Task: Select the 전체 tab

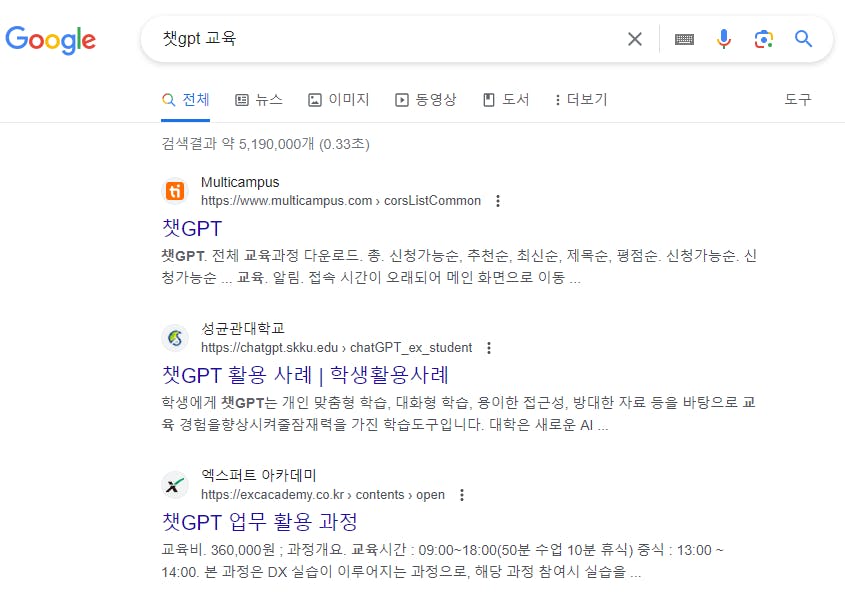Action: click(185, 100)
